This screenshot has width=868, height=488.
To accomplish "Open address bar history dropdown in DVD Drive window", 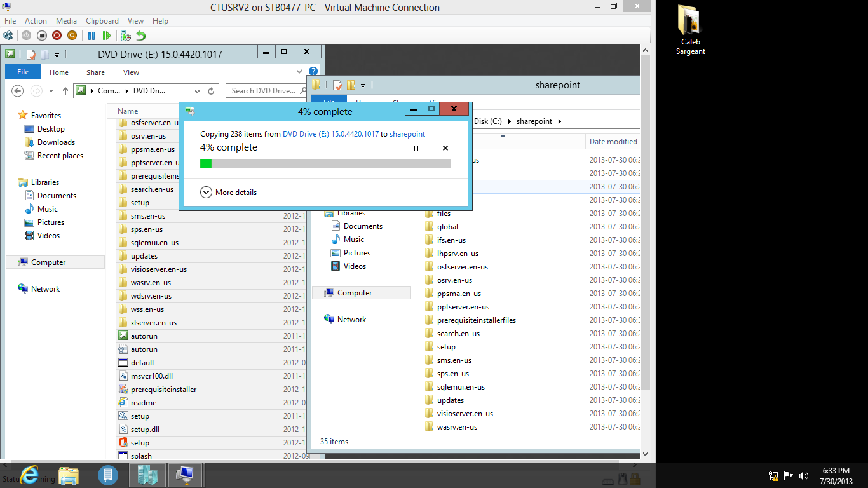I will click(197, 91).
